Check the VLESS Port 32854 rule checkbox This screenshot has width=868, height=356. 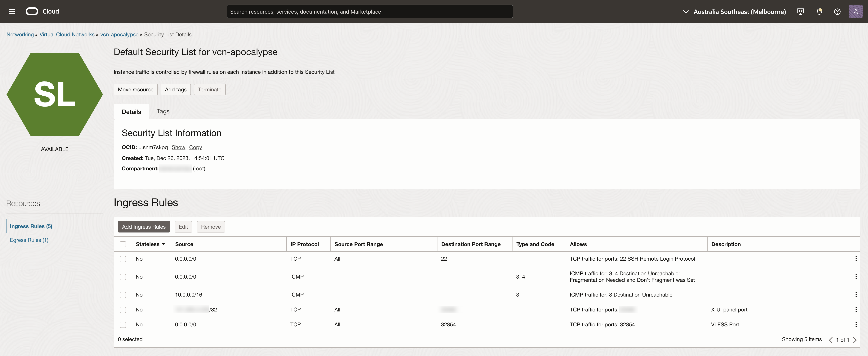(x=123, y=325)
